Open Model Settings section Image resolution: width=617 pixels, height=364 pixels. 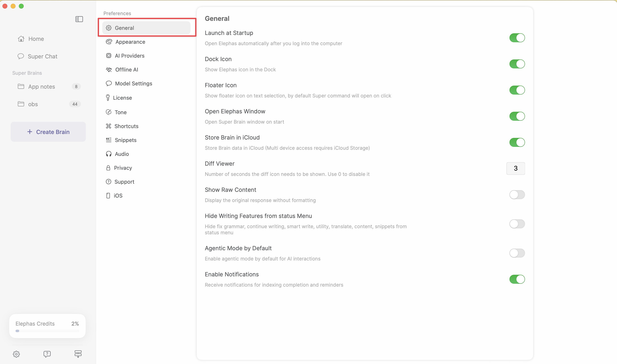point(147,83)
